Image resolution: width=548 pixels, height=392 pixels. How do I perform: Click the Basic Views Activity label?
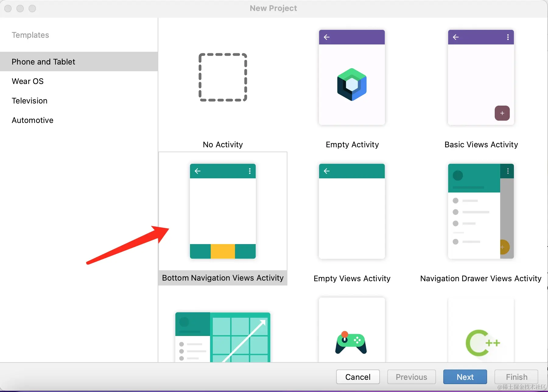[x=481, y=145]
